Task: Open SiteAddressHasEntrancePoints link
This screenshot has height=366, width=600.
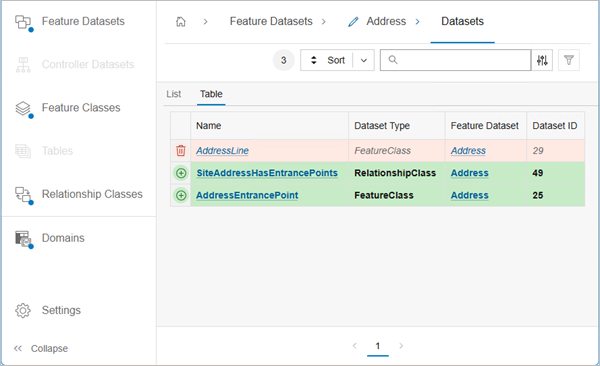Action: coord(267,173)
